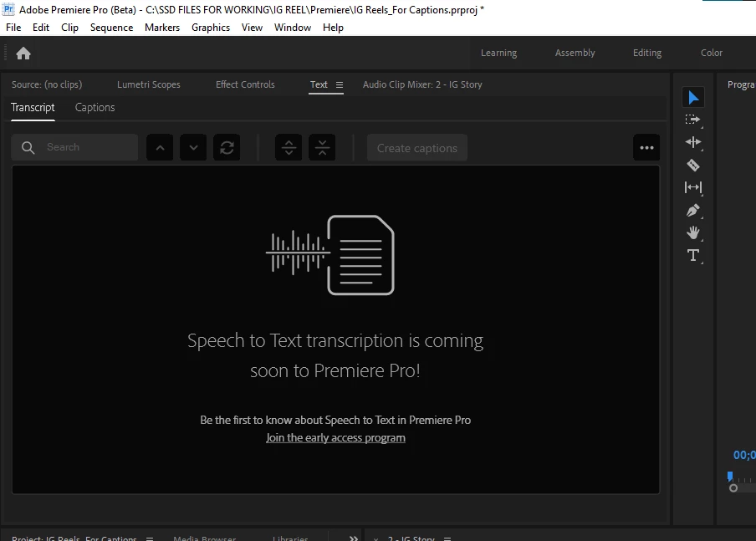
Task: Switch to the Transcript tab
Action: click(33, 108)
